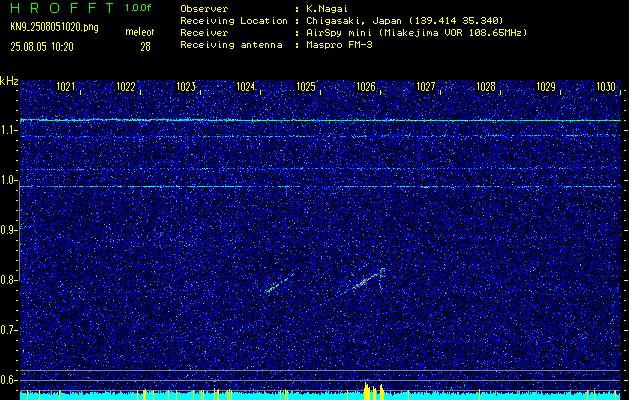This screenshot has height=400, width=629.
Task: Click the 1030 time axis marker
Action: pyautogui.click(x=606, y=87)
